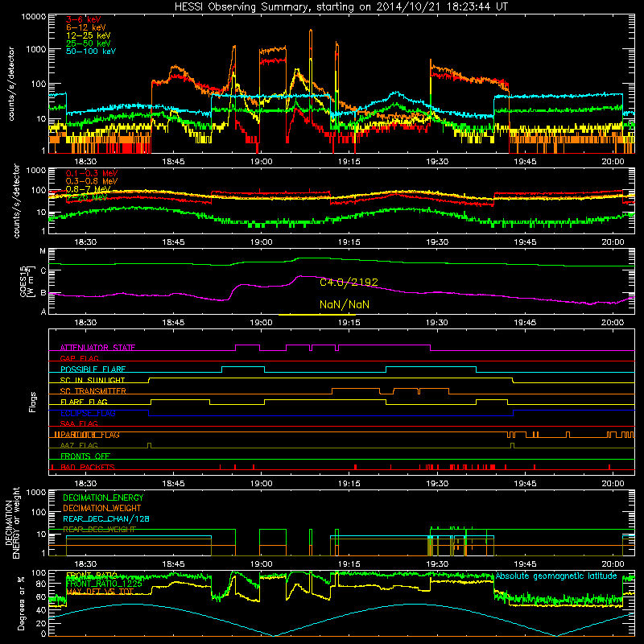This screenshot has width=644, height=644.
Task: Select the AAZ_FLAG label
Action: [x=79, y=445]
